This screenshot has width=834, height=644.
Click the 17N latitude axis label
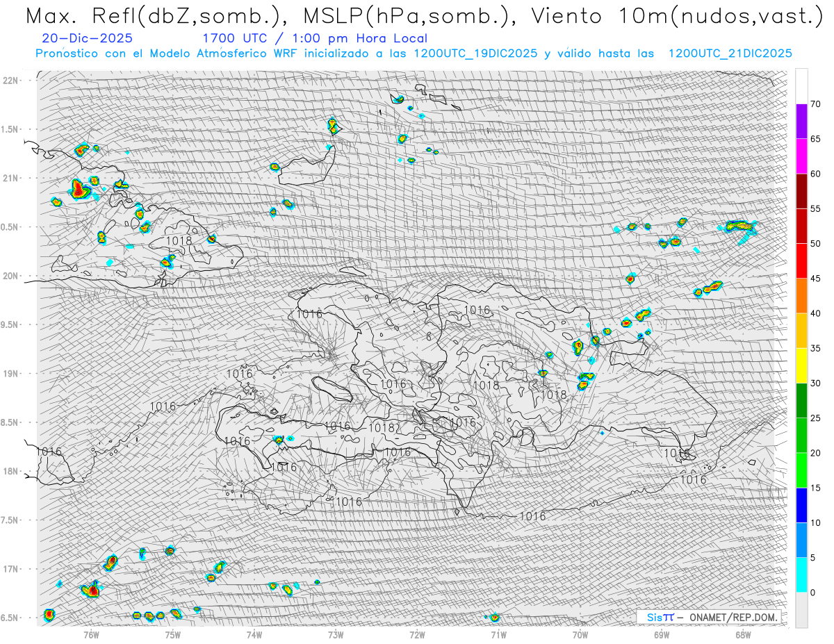tap(12, 569)
